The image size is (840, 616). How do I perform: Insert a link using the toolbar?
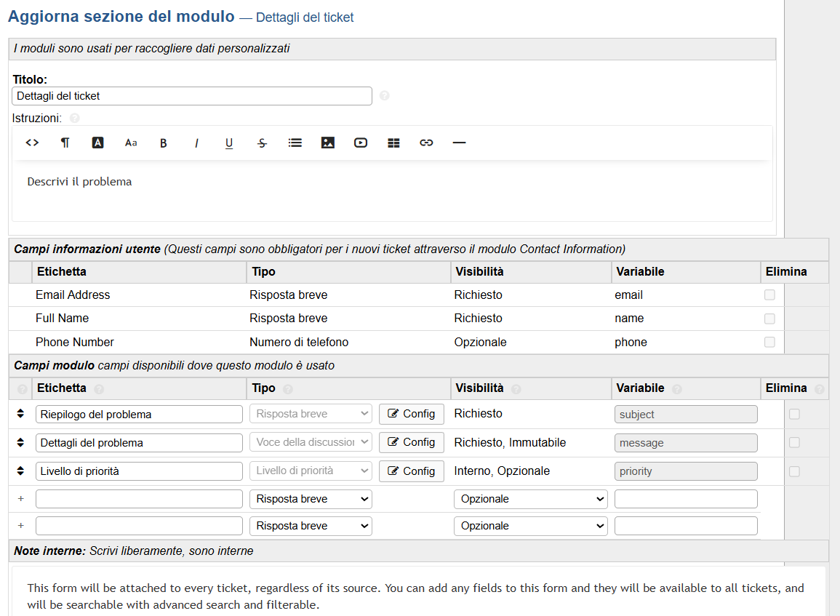coord(426,143)
